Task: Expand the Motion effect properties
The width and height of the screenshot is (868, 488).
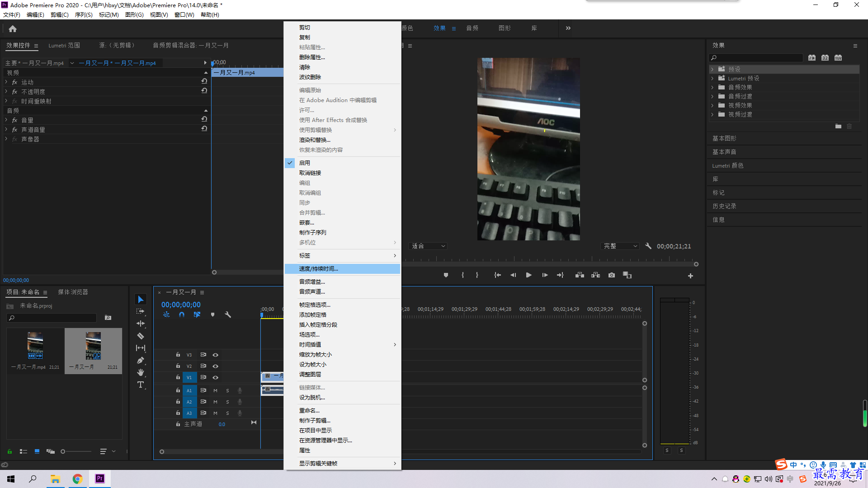Action: point(6,82)
